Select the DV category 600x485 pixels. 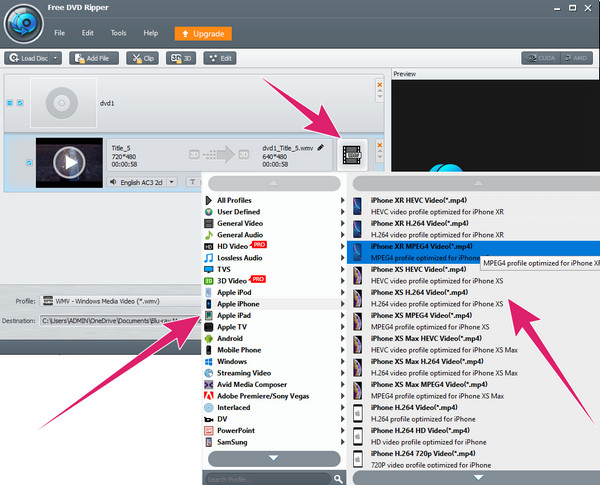pyautogui.click(x=274, y=419)
